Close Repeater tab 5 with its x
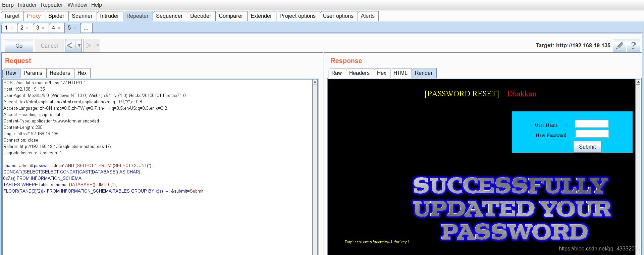This screenshot has height=255, width=644. coord(75,28)
